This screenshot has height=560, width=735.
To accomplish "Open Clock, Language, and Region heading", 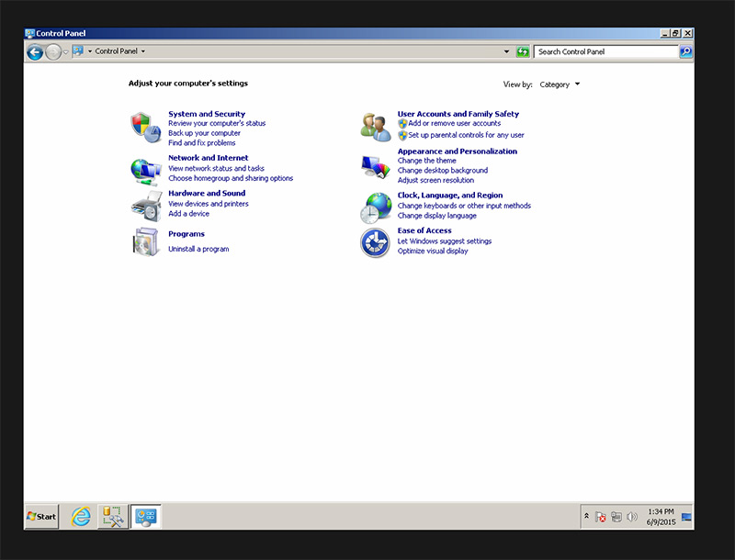I will pyautogui.click(x=450, y=196).
